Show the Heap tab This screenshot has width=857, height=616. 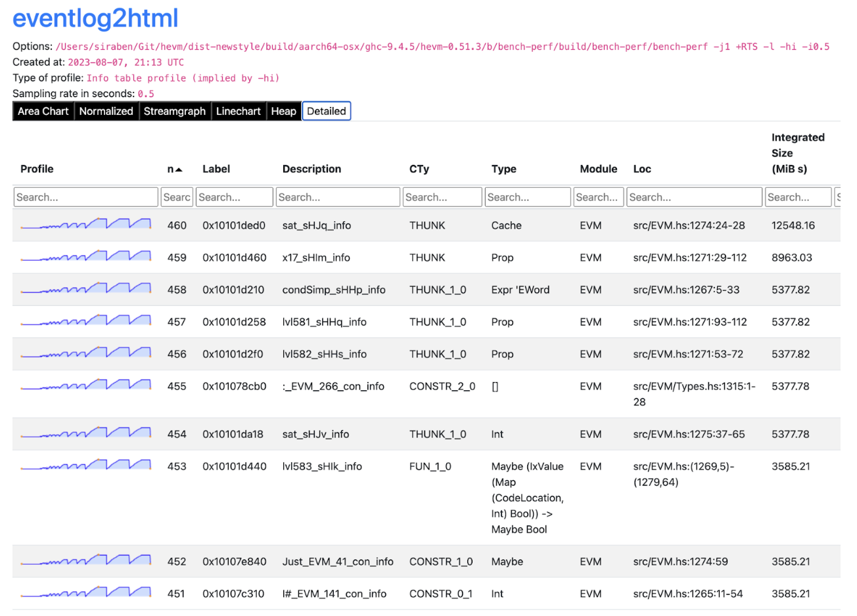point(283,111)
